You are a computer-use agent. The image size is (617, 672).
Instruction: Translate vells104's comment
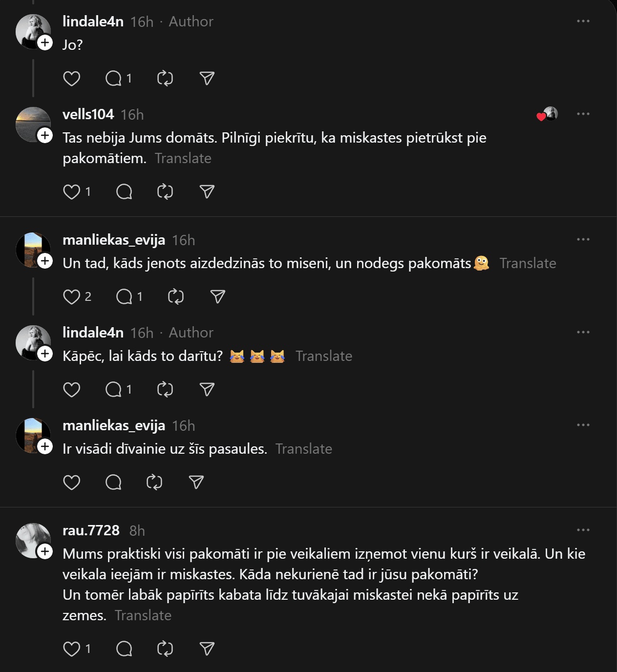pos(183,159)
